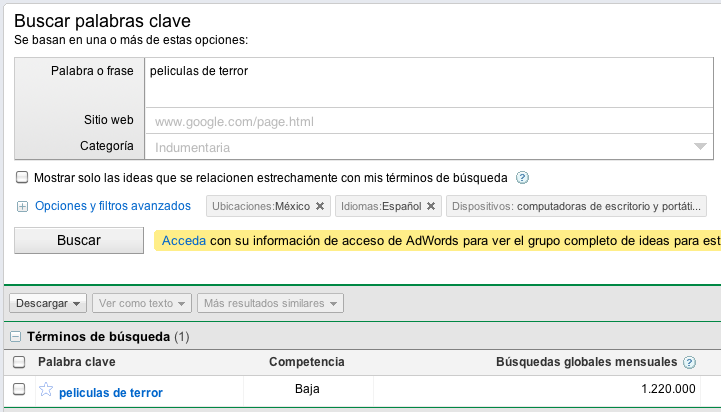
Task: Open help icon for strict matching option
Action: (522, 177)
